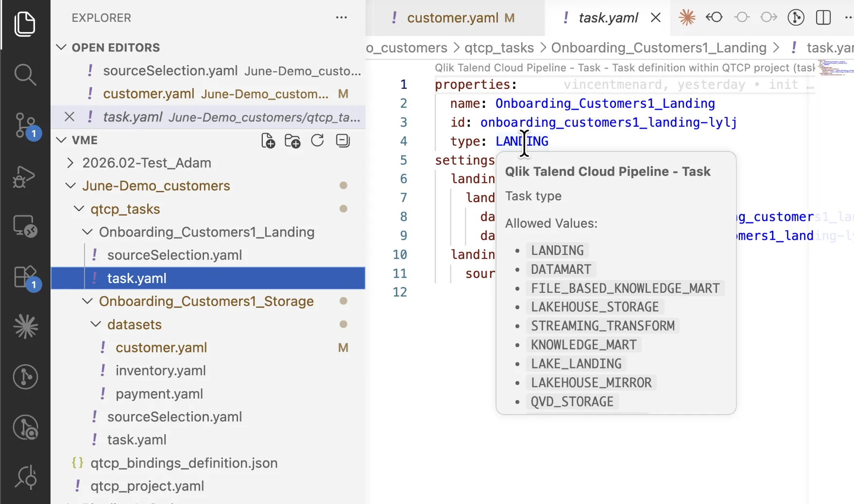Select task.yaml under Onboarding_Customers1_Landing
The width and height of the screenshot is (854, 504).
point(208,278)
